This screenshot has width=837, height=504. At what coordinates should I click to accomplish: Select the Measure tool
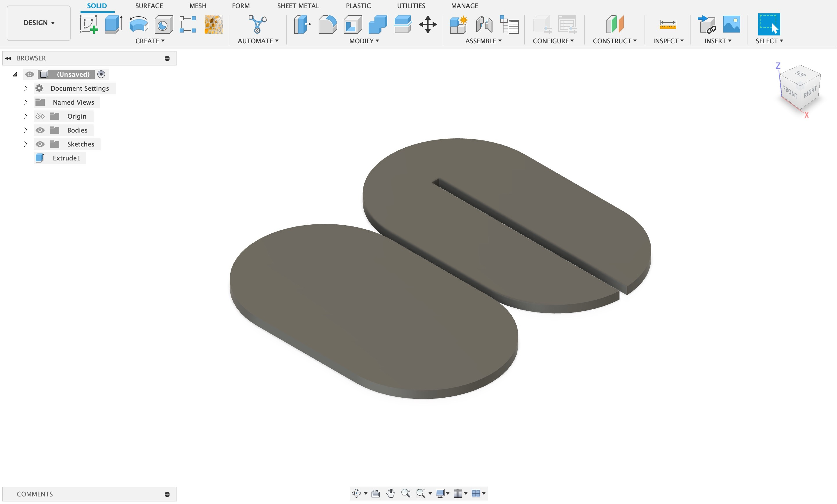click(x=668, y=24)
